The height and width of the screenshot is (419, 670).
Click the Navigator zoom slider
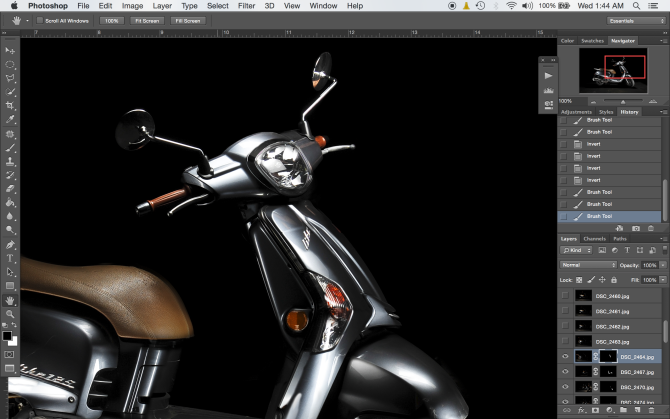(624, 101)
